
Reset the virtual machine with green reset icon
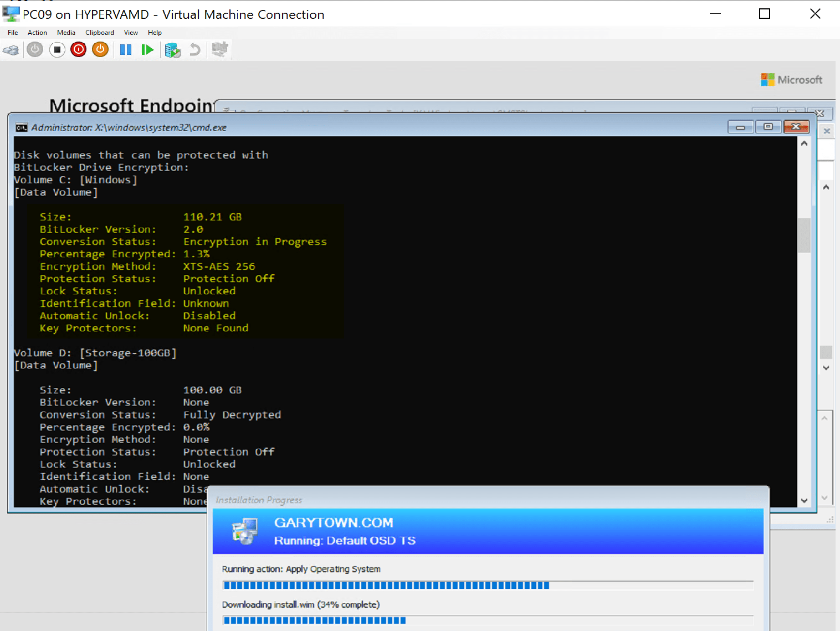pos(147,50)
